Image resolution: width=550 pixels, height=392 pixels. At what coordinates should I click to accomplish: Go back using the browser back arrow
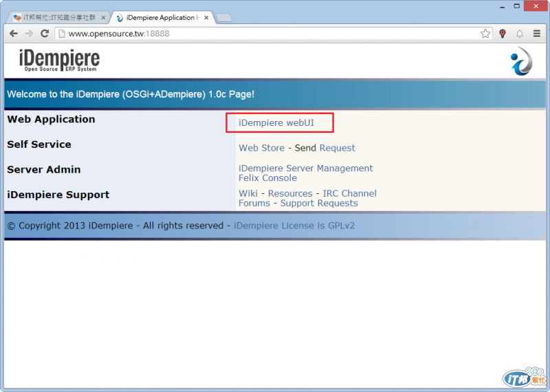(13, 33)
